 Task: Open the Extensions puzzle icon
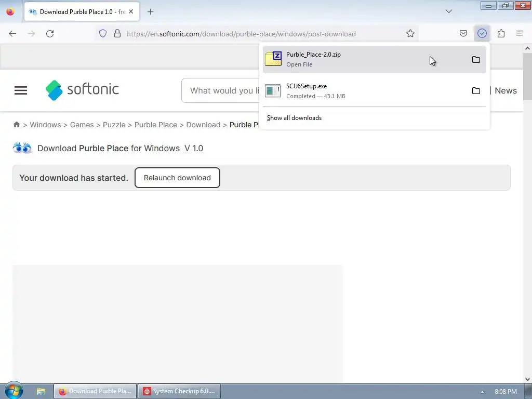501,33
